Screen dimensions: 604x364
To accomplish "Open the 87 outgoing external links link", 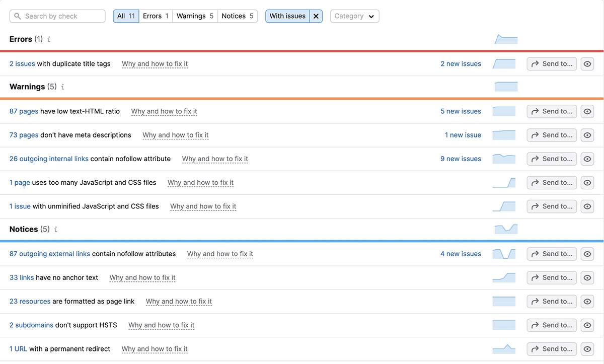I will (50, 254).
